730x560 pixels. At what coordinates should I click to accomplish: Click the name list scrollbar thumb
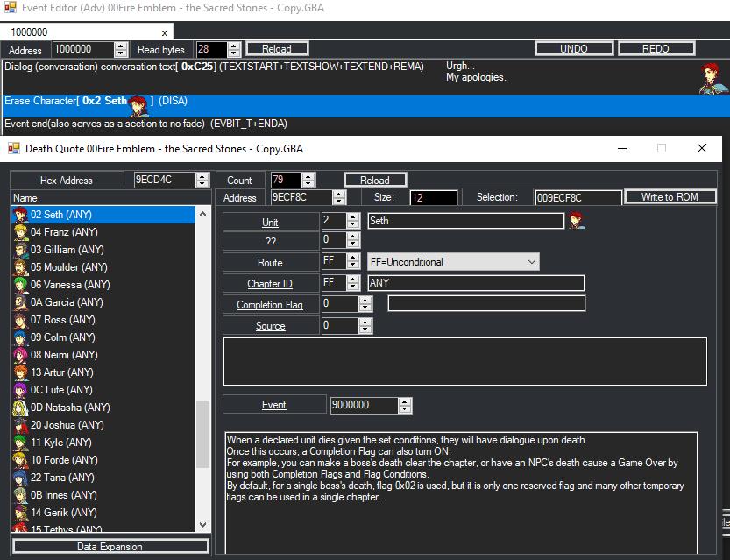pos(202,435)
